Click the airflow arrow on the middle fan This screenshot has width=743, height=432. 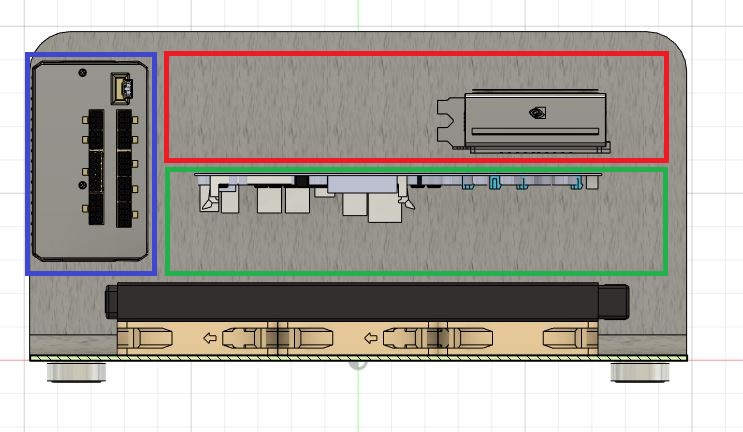coord(371,338)
